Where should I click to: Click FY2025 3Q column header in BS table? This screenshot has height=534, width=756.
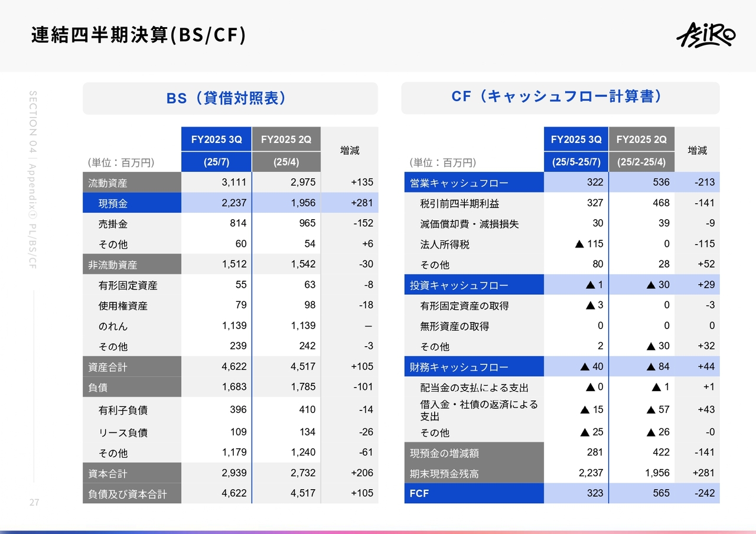point(216,140)
